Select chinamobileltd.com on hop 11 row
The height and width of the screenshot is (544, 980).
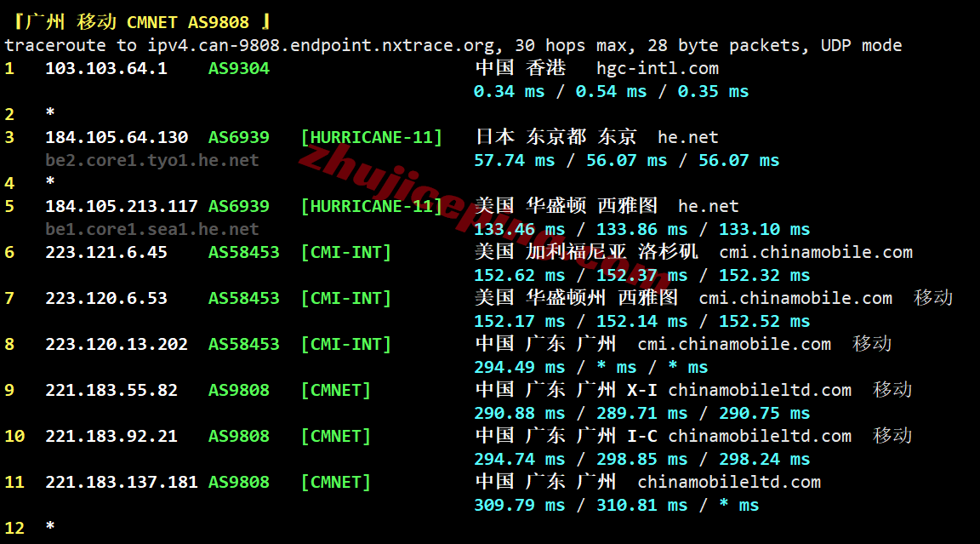click(729, 482)
